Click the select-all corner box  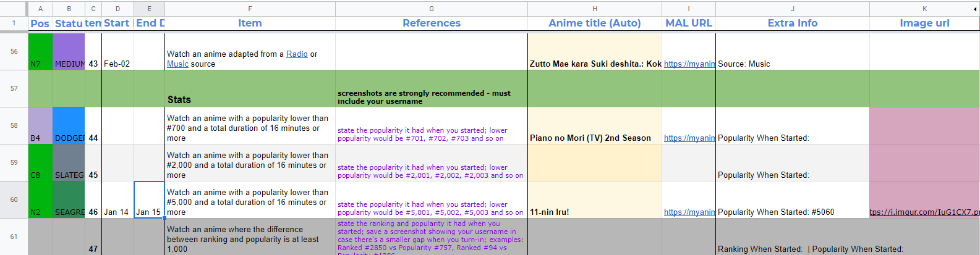pos(14,9)
